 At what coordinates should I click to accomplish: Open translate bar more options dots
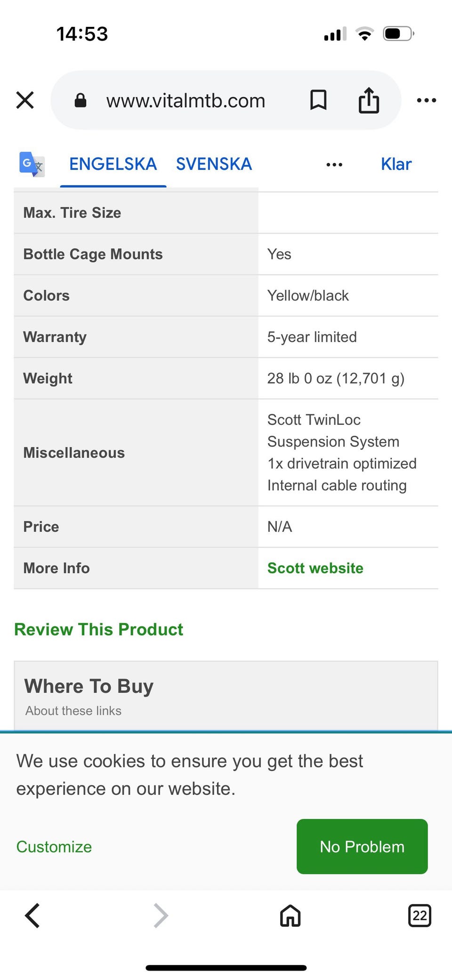click(x=334, y=165)
